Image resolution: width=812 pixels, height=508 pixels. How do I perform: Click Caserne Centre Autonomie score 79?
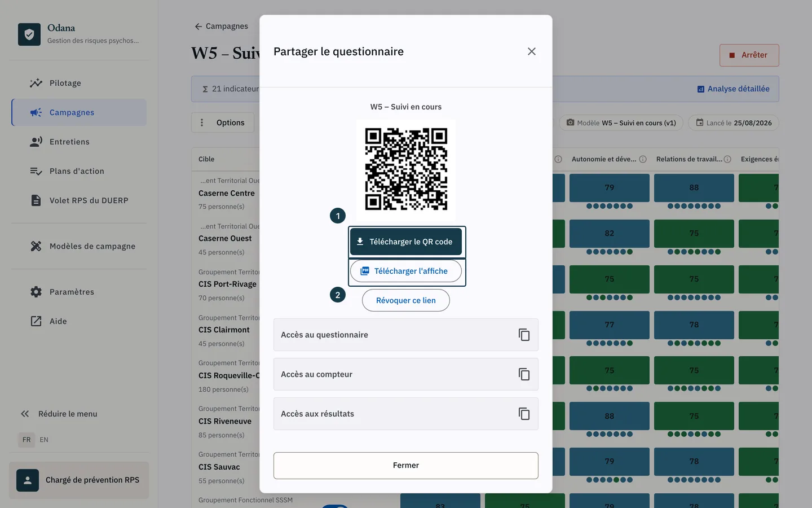[x=610, y=188]
